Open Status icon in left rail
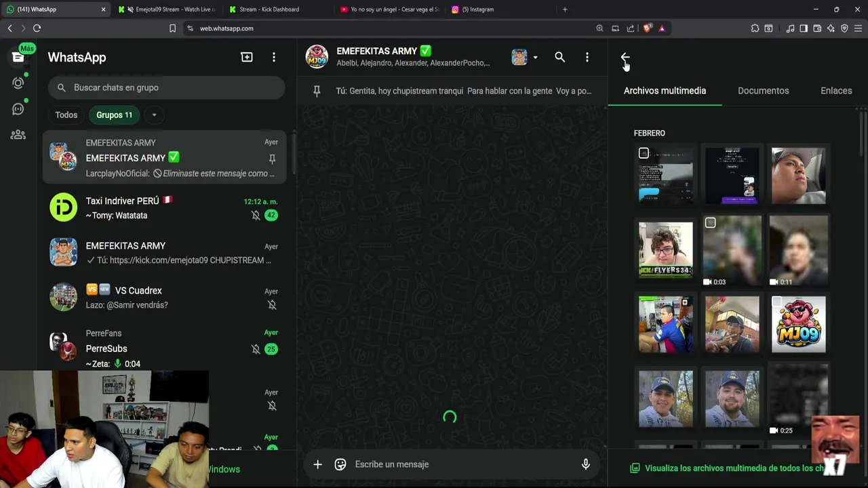Viewport: 868px width, 488px height. click(18, 83)
